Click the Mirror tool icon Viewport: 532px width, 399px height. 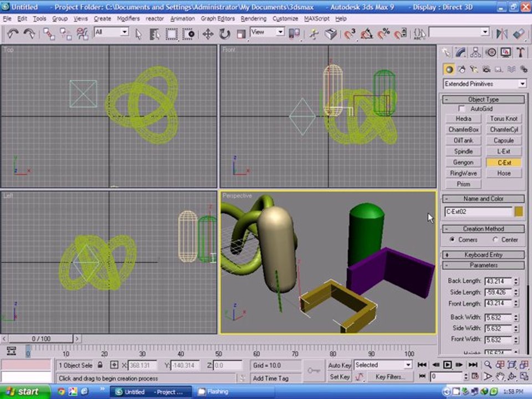(x=502, y=34)
